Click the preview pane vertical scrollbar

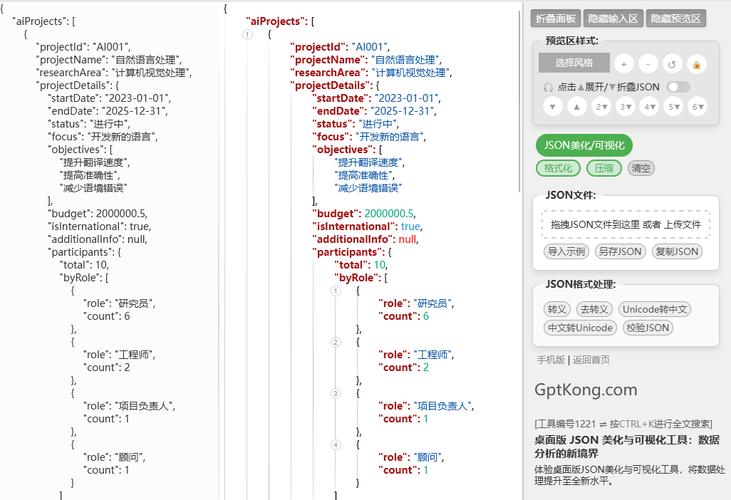tap(520, 100)
